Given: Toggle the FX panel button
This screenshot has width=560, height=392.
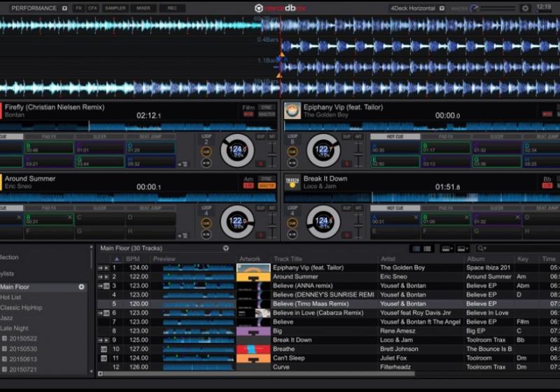Looking at the screenshot, I should (x=78, y=8).
